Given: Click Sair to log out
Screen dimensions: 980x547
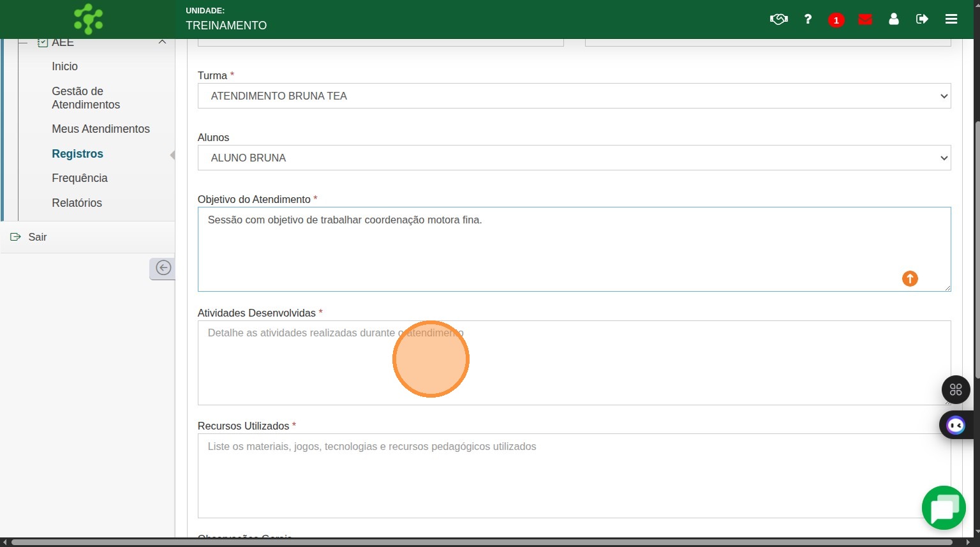Looking at the screenshot, I should [38, 237].
